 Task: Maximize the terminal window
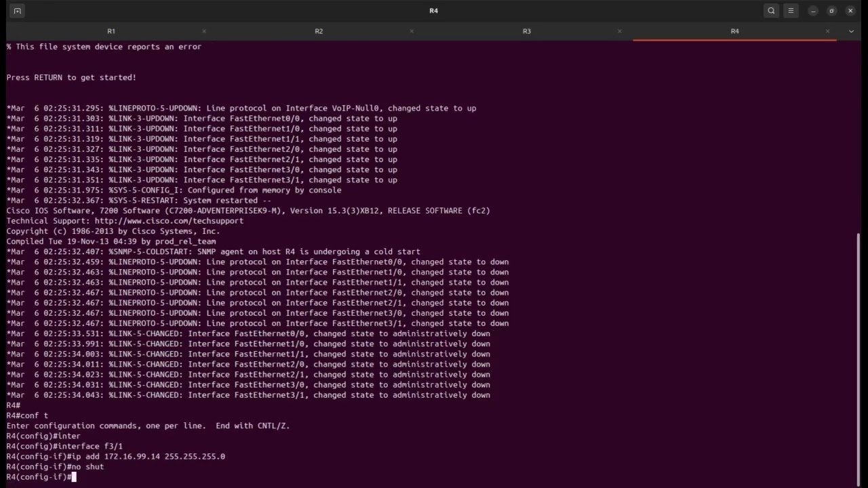(831, 11)
